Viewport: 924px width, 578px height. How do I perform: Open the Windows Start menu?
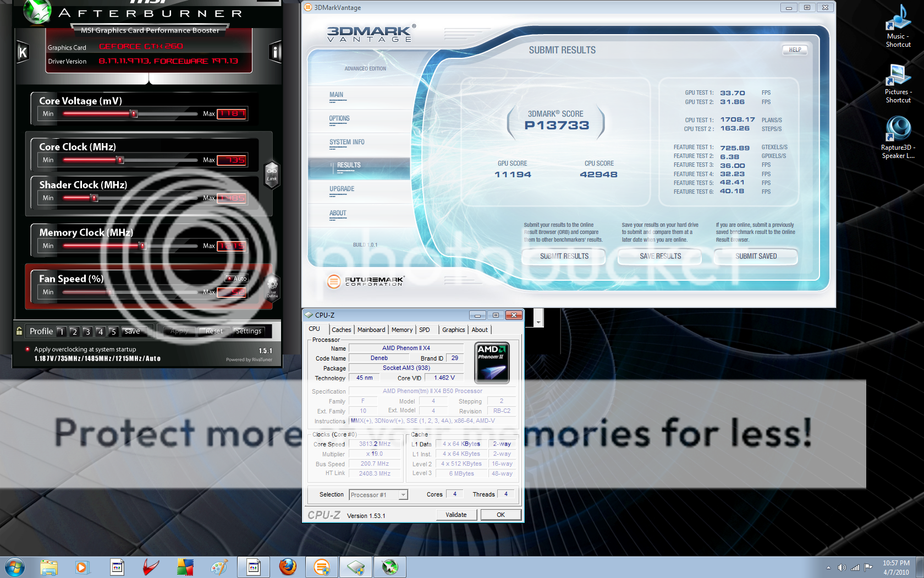click(15, 567)
